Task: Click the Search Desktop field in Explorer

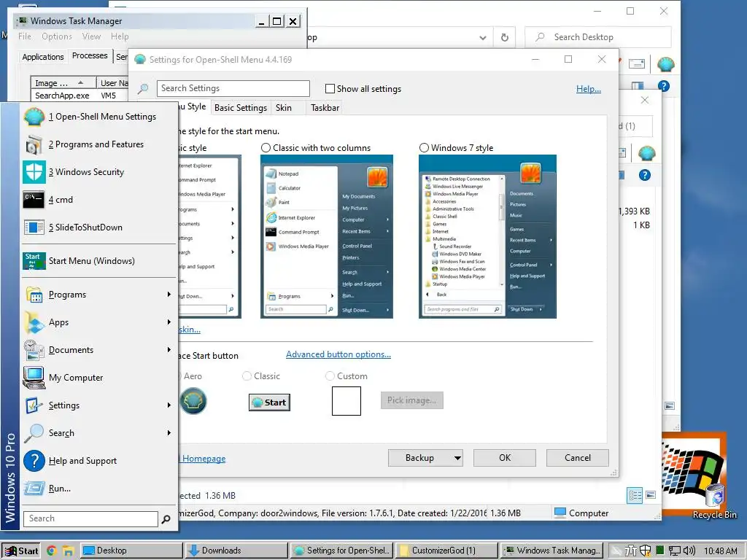Action: (598, 37)
